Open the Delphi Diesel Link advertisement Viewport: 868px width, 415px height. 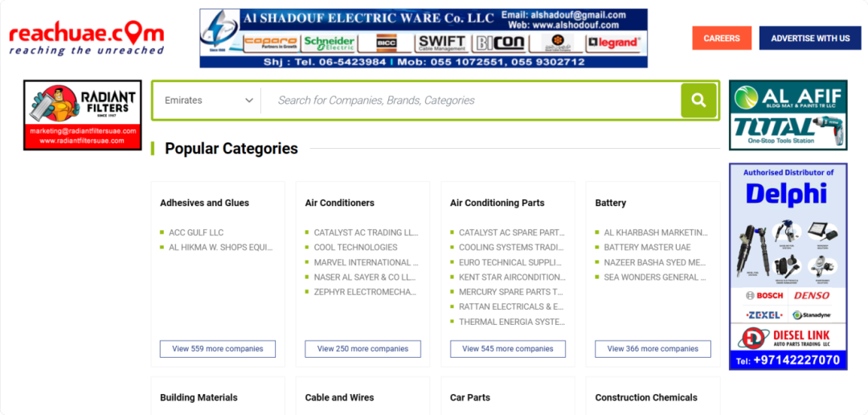[788, 266]
